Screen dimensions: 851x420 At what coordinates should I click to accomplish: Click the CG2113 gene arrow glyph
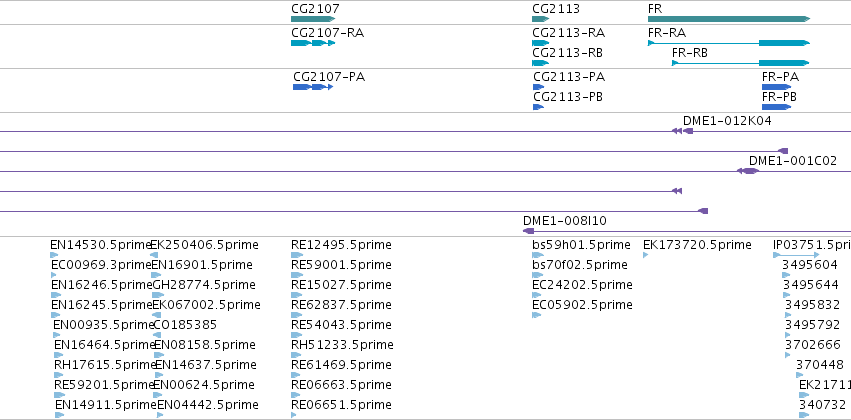pyautogui.click(x=541, y=19)
